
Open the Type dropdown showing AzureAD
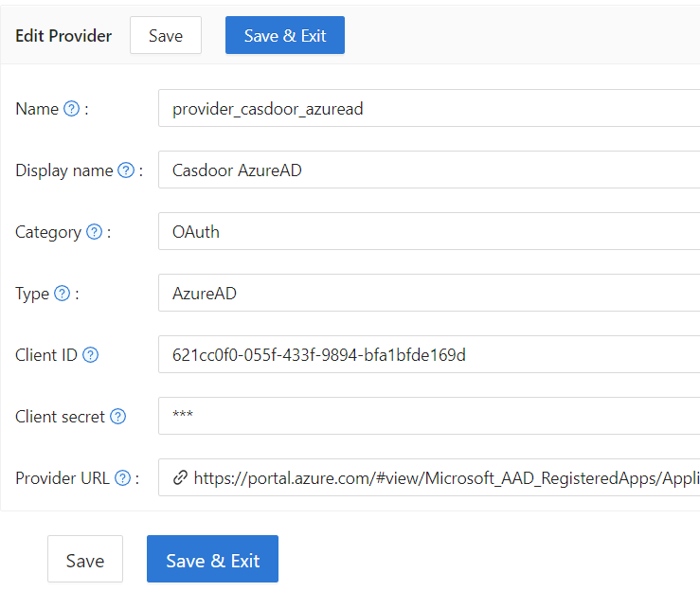(x=428, y=294)
